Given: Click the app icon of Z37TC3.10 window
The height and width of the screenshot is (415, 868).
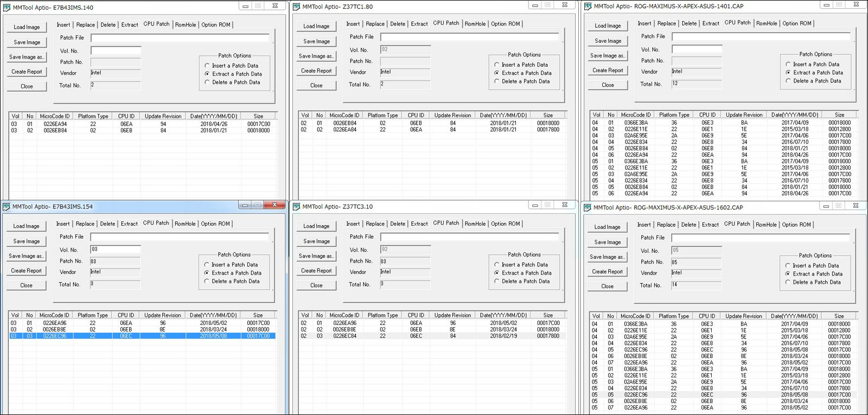Looking at the screenshot, I should point(296,207).
